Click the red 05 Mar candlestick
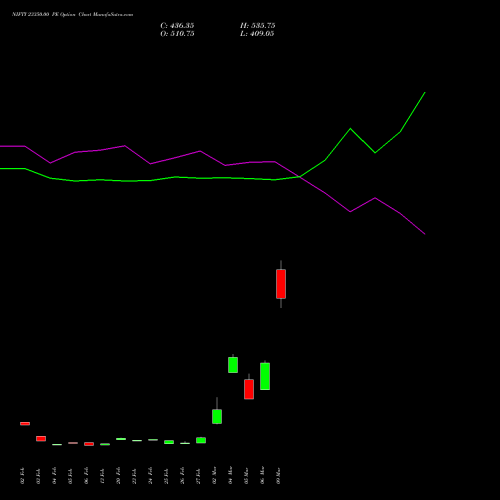500x500 pixels. pos(249,389)
